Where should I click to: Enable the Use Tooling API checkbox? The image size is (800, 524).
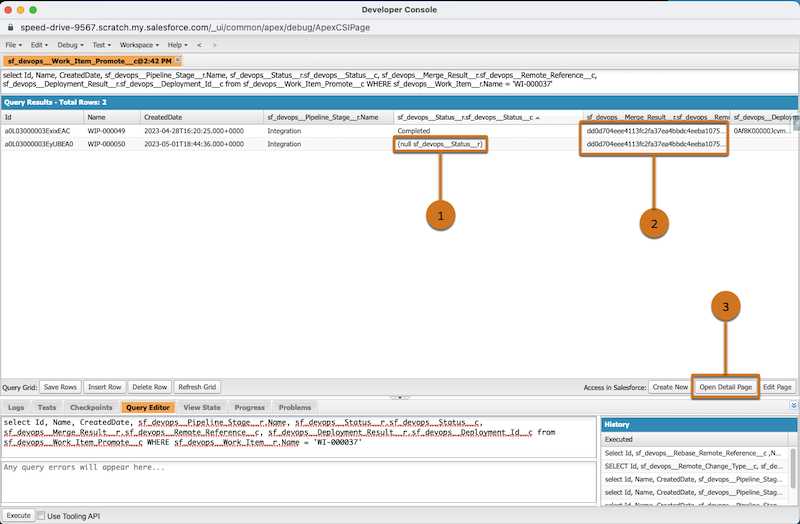coord(41,515)
